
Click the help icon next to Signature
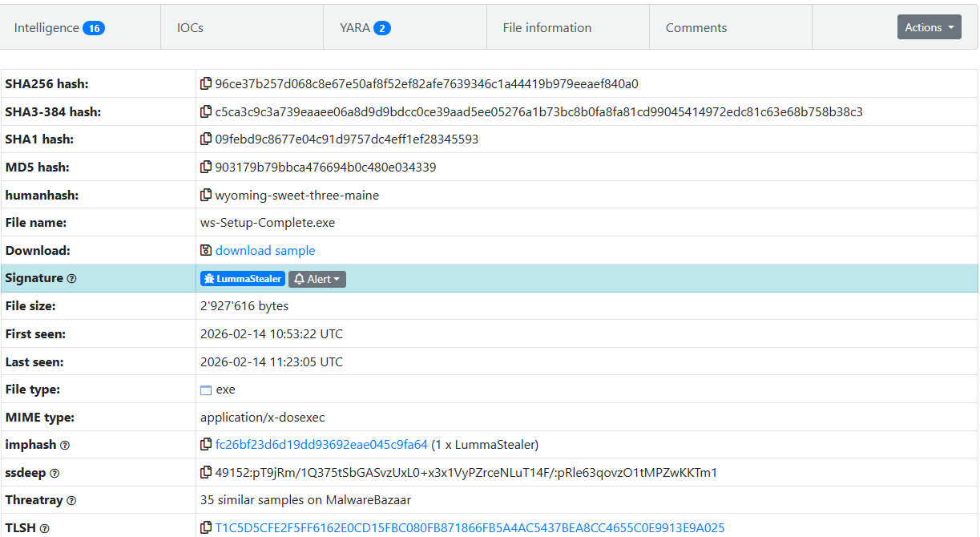pyautogui.click(x=71, y=279)
